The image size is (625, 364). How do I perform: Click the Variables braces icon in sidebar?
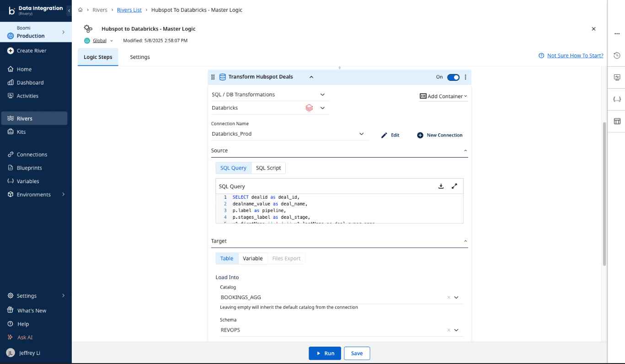pyautogui.click(x=11, y=181)
